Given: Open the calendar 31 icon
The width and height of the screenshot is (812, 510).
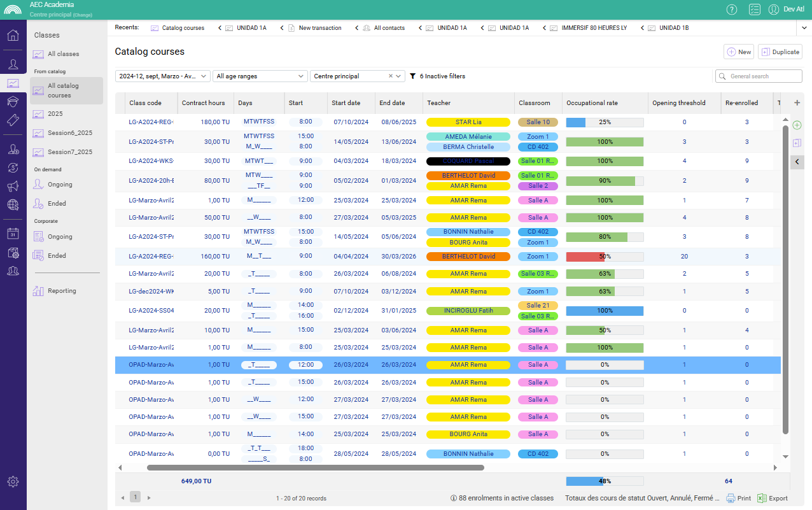Looking at the screenshot, I should (x=13, y=234).
